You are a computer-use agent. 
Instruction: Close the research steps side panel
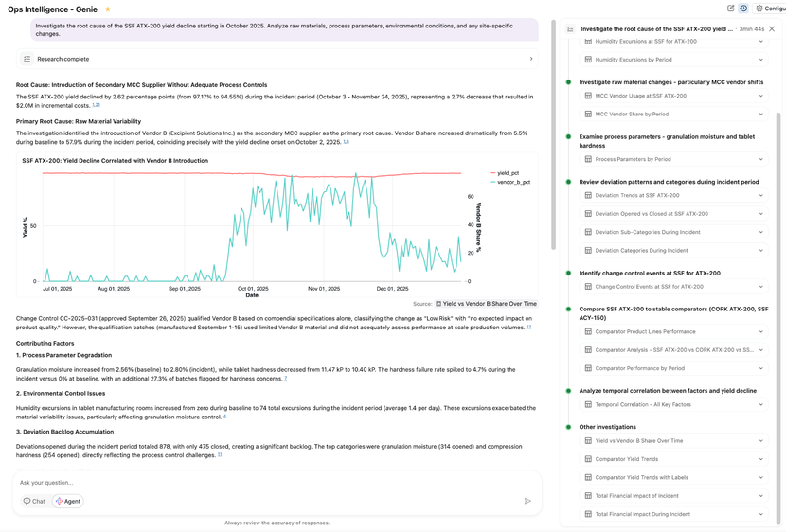tap(772, 29)
